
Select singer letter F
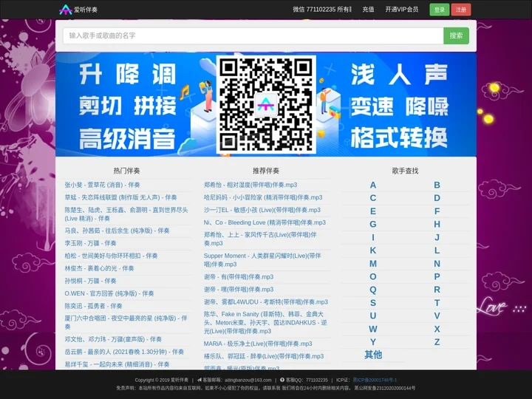437,211
